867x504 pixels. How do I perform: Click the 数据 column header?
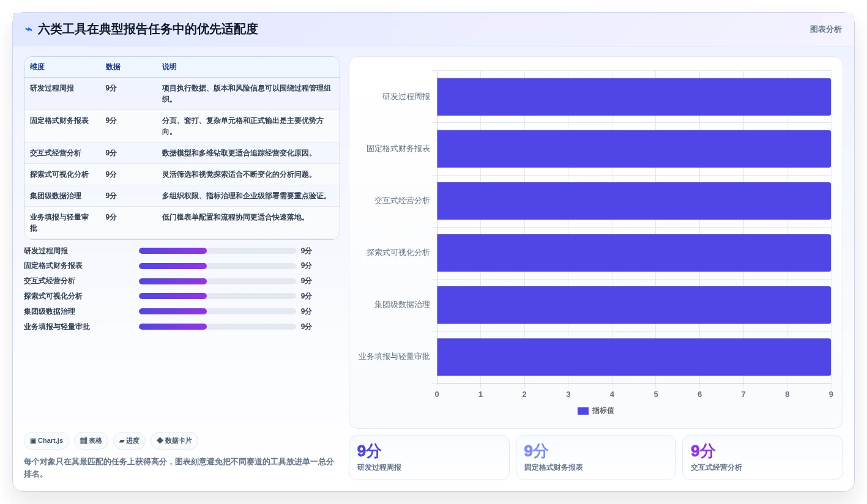pyautogui.click(x=113, y=67)
